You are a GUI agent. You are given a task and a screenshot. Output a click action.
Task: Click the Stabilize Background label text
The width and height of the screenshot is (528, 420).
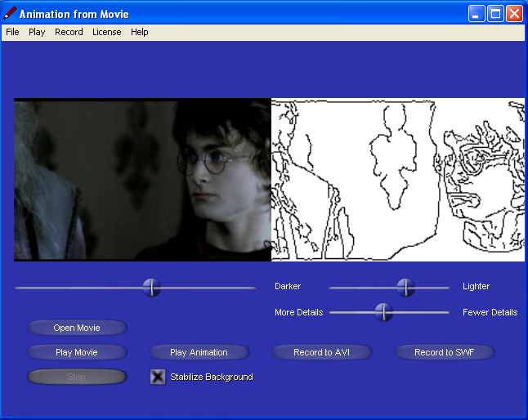click(x=212, y=377)
